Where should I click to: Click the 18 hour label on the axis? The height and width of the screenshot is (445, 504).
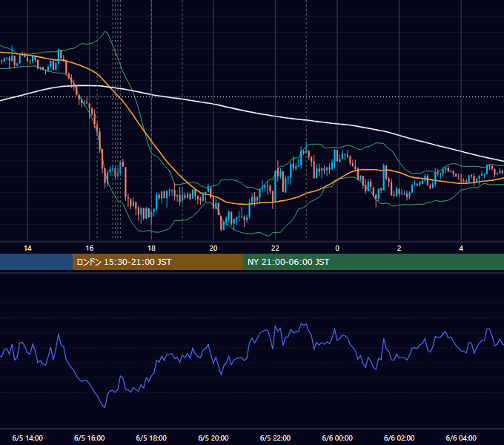151,248
